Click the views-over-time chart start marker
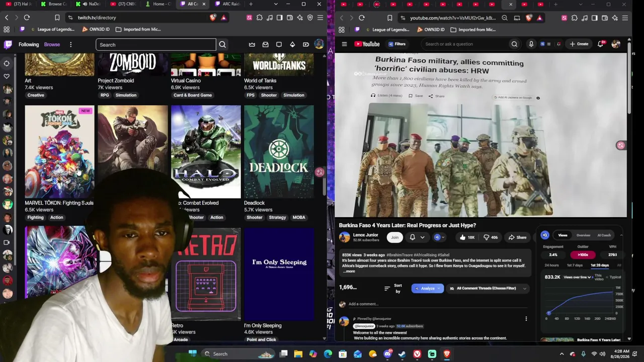 point(548,313)
